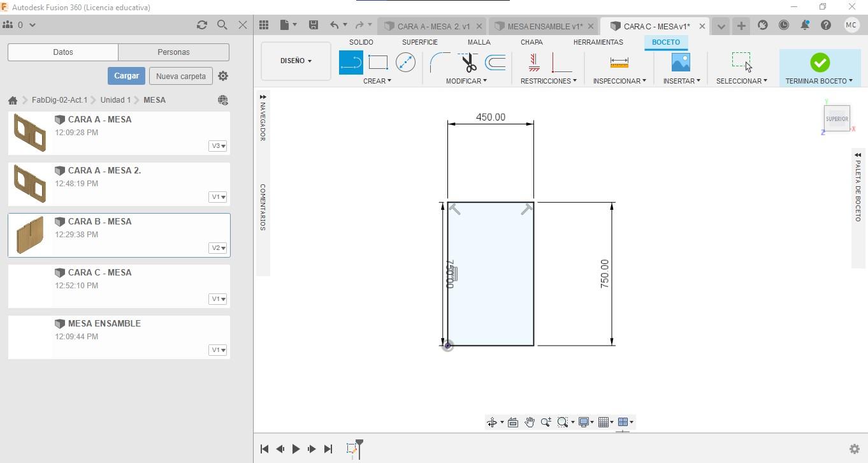Open project in web browser globe
Screen dimensions: 868x463
point(223,100)
